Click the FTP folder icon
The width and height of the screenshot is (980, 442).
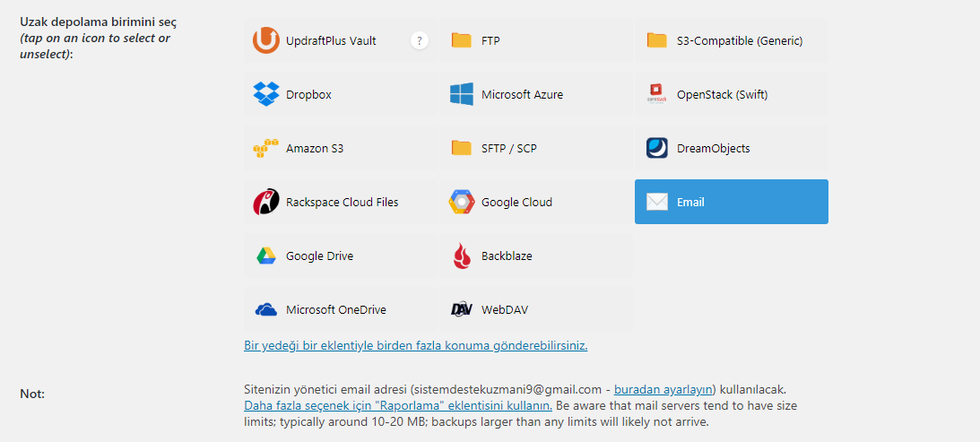click(461, 40)
